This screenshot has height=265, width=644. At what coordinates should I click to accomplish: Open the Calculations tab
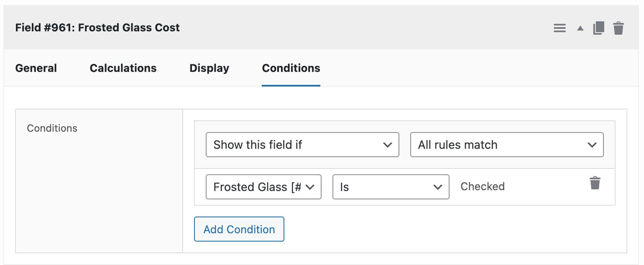click(x=123, y=68)
